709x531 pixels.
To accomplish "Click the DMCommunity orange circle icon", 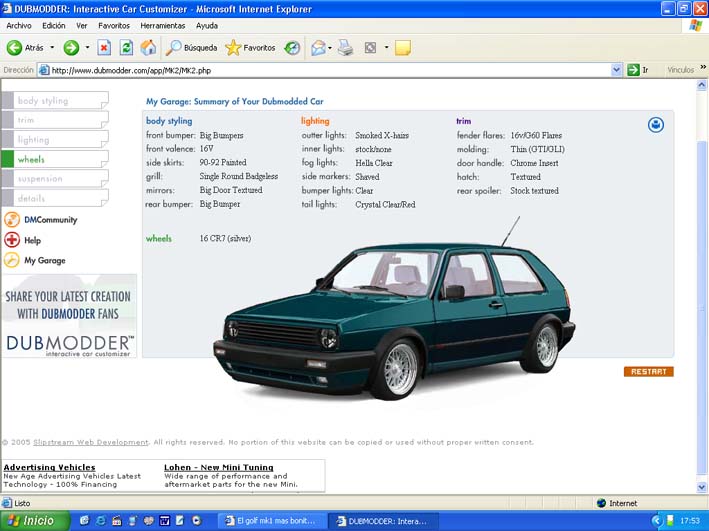I will [x=12, y=220].
